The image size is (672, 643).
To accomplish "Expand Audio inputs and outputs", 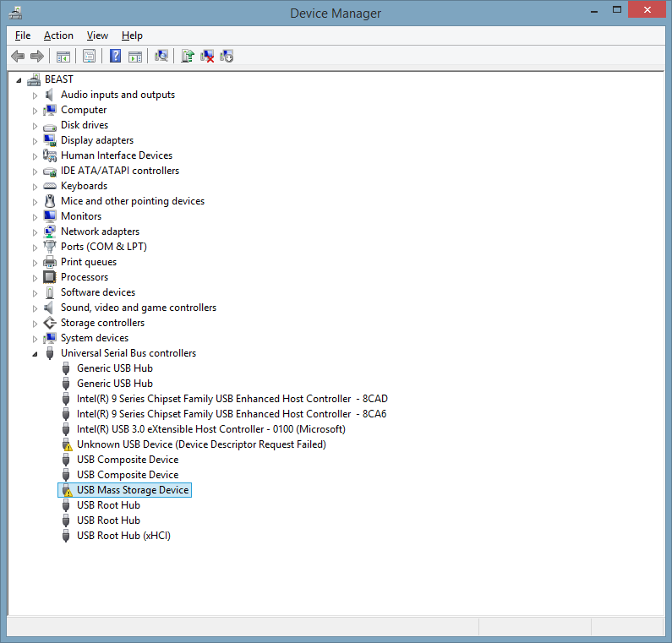I will 36,95.
